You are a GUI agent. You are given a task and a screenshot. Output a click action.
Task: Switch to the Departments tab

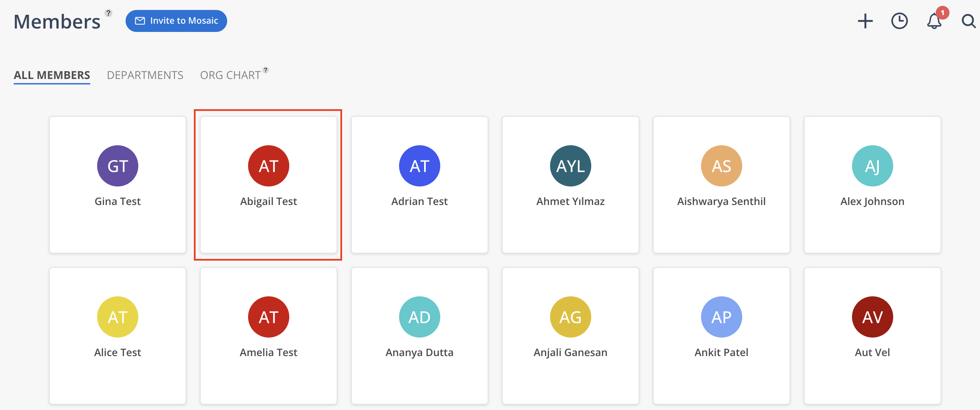pyautogui.click(x=145, y=75)
